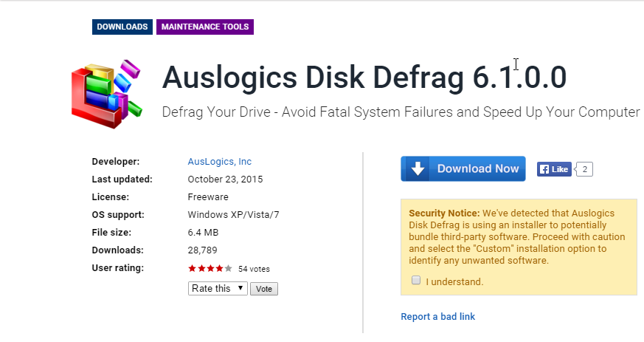Submit rating with the Vote button
The height and width of the screenshot is (342, 644).
tap(264, 289)
